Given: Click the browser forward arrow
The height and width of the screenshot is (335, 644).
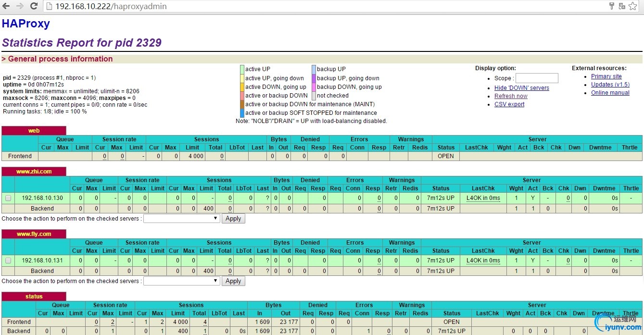Looking at the screenshot, I should pos(20,6).
